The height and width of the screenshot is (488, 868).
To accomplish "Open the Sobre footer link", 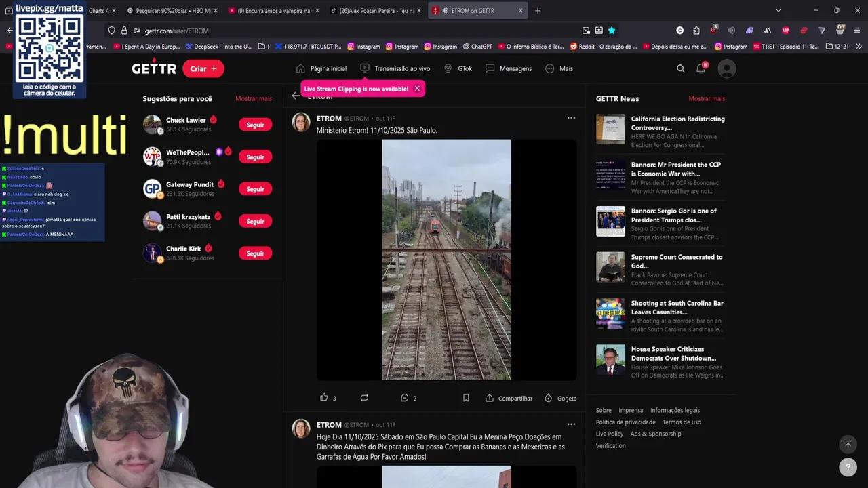I will coord(604,410).
